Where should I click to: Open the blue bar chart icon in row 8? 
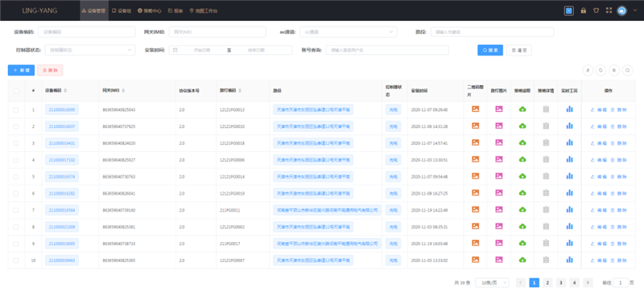[569, 226]
